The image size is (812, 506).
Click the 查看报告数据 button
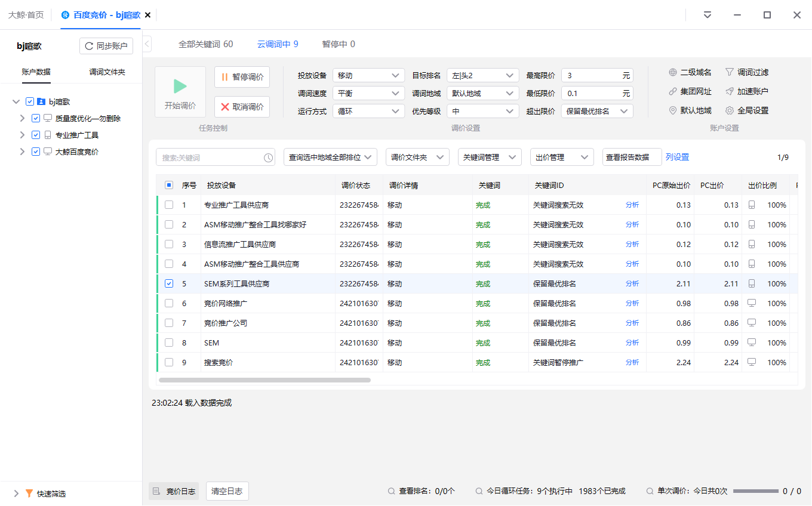(x=632, y=157)
